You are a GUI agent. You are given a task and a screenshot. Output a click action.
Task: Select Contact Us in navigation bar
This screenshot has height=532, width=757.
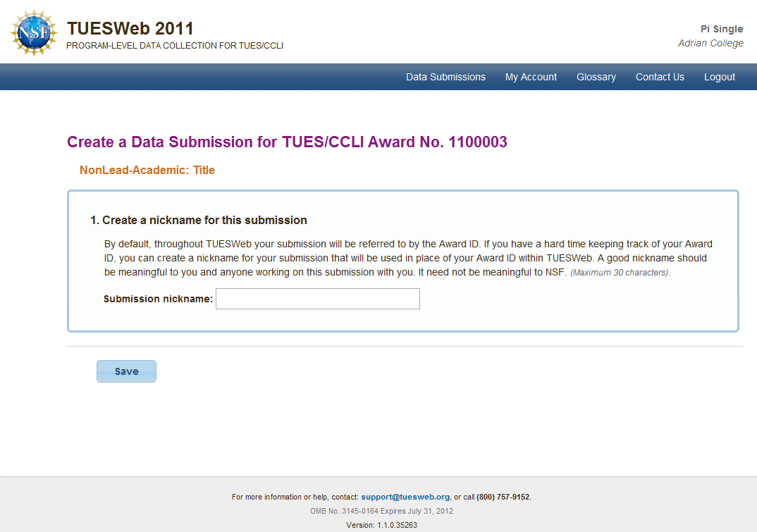tap(660, 77)
